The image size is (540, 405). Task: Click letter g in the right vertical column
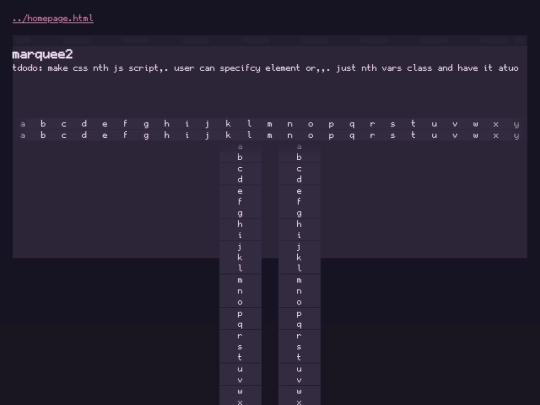[299, 214]
